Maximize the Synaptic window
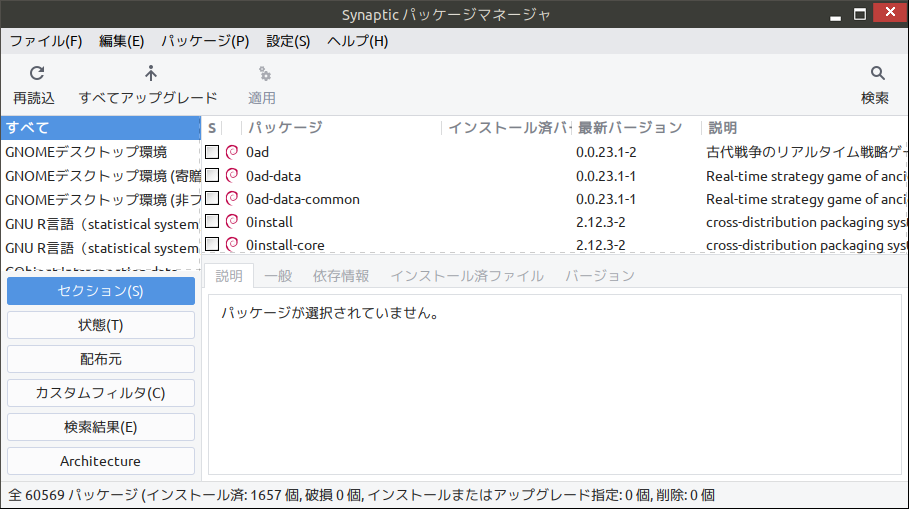 860,14
